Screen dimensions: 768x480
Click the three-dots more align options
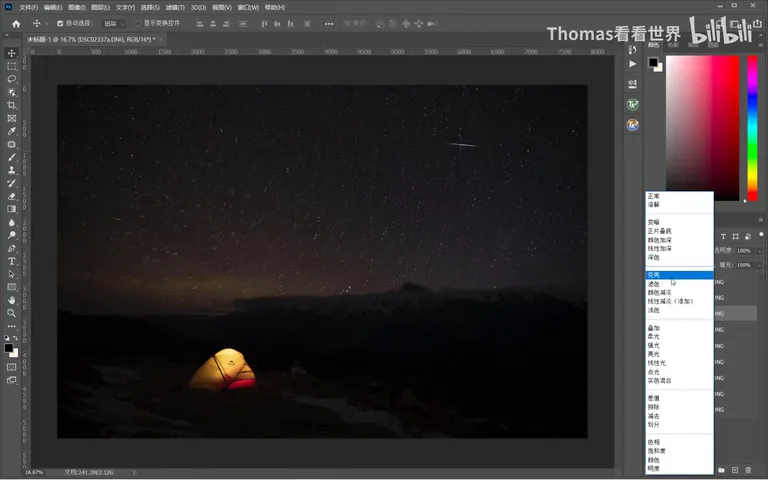329,24
